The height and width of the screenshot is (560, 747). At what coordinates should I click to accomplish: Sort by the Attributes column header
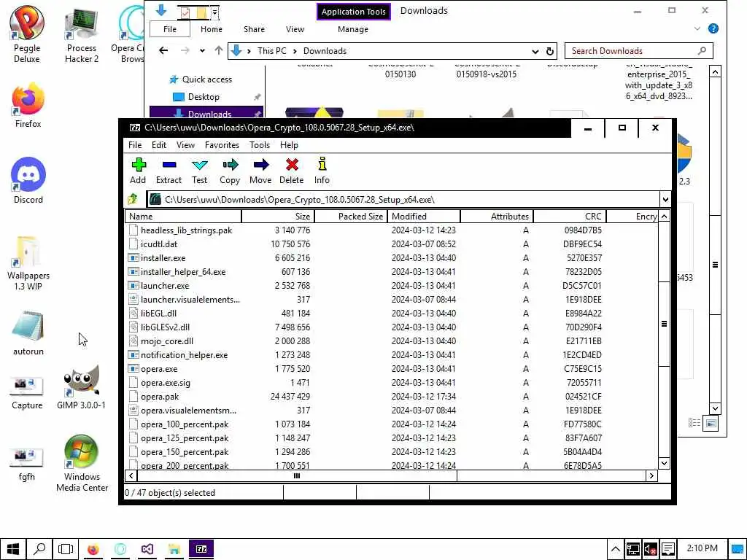coord(496,216)
